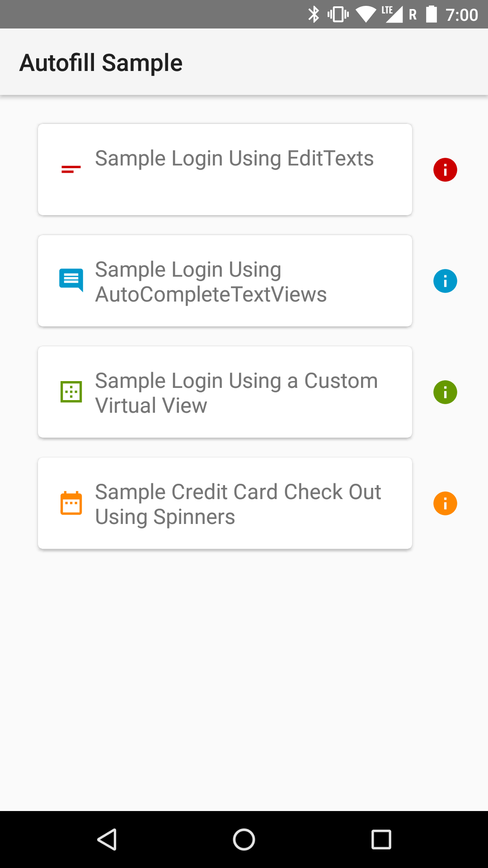Click the orange info icon for Spinners checkout
The height and width of the screenshot is (868, 488).
pos(445,503)
